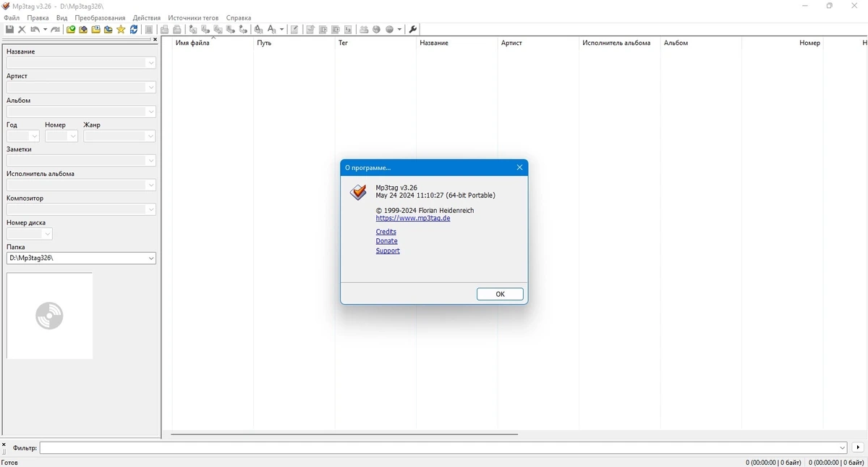This screenshot has width=868, height=467.
Task: Click the yellow star Favorites icon
Action: [121, 30]
